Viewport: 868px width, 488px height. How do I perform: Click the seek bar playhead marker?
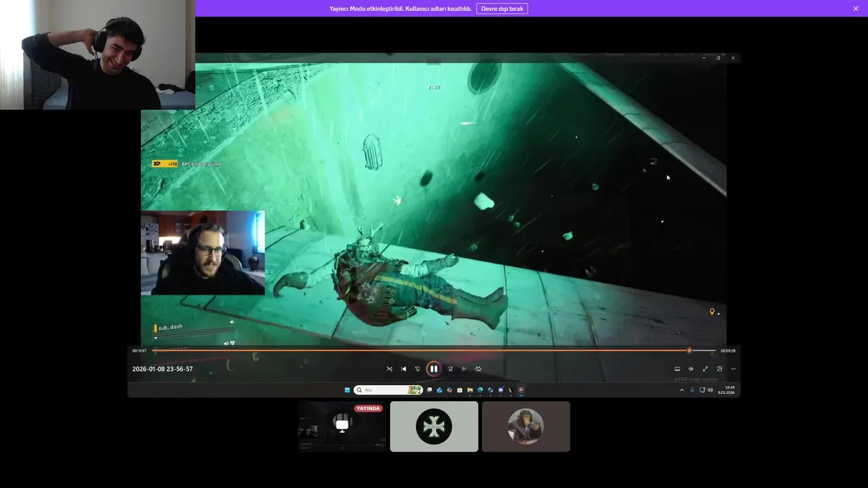tap(689, 350)
